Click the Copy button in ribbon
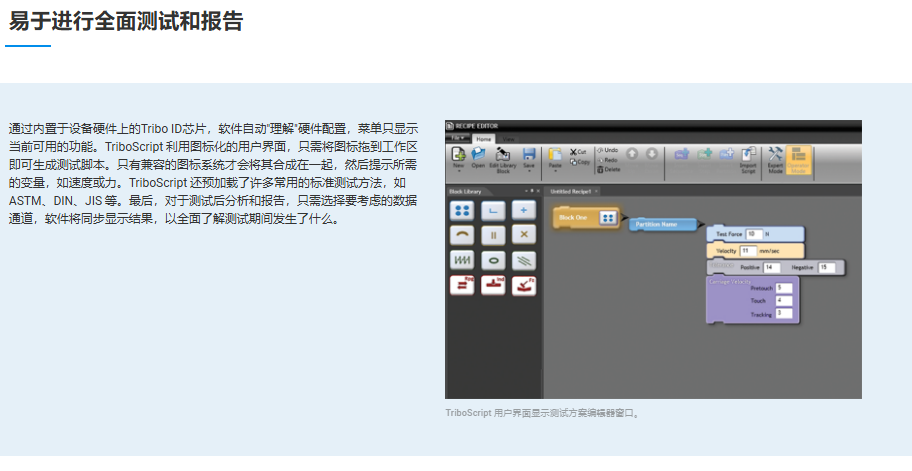Viewport: 912px width, 471px height. click(x=580, y=162)
